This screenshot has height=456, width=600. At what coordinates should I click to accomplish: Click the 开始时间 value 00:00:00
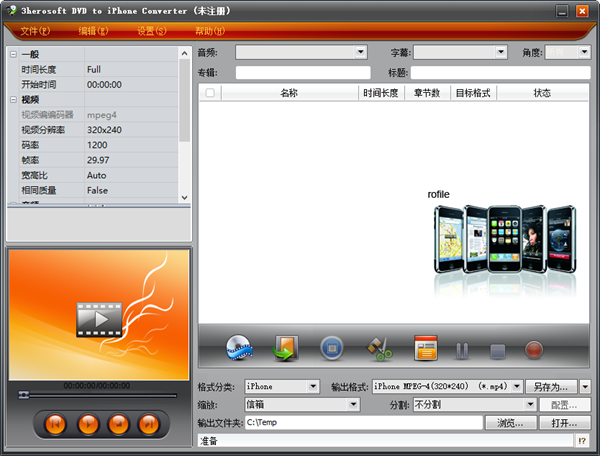131,85
